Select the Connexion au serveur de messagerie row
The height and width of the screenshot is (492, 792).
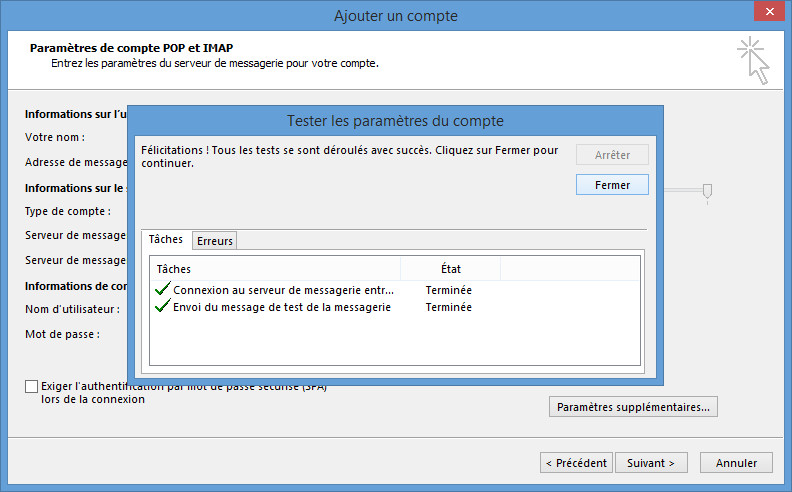pyautogui.click(x=283, y=290)
